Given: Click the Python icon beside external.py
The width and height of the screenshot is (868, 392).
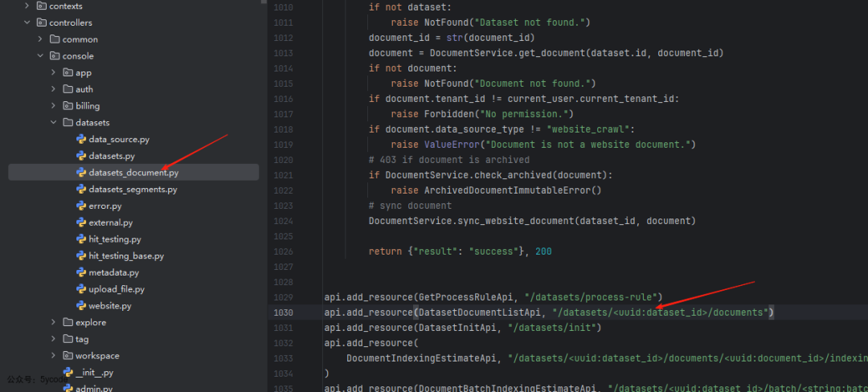Looking at the screenshot, I should 81,223.
